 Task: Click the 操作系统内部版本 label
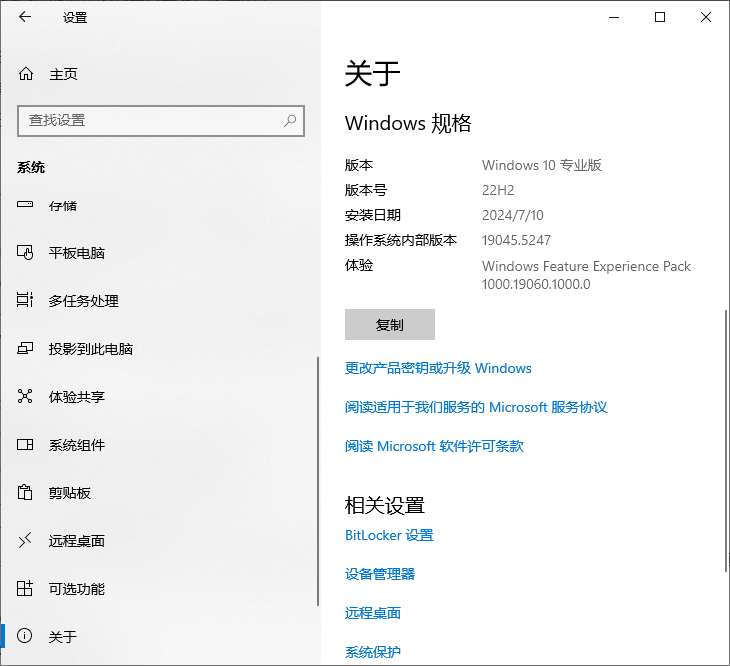400,240
